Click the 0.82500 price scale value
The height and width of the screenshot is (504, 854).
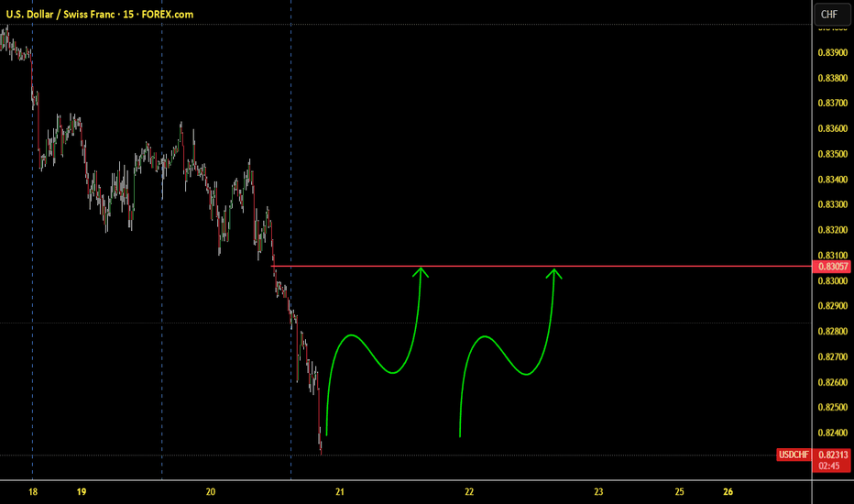tap(833, 408)
